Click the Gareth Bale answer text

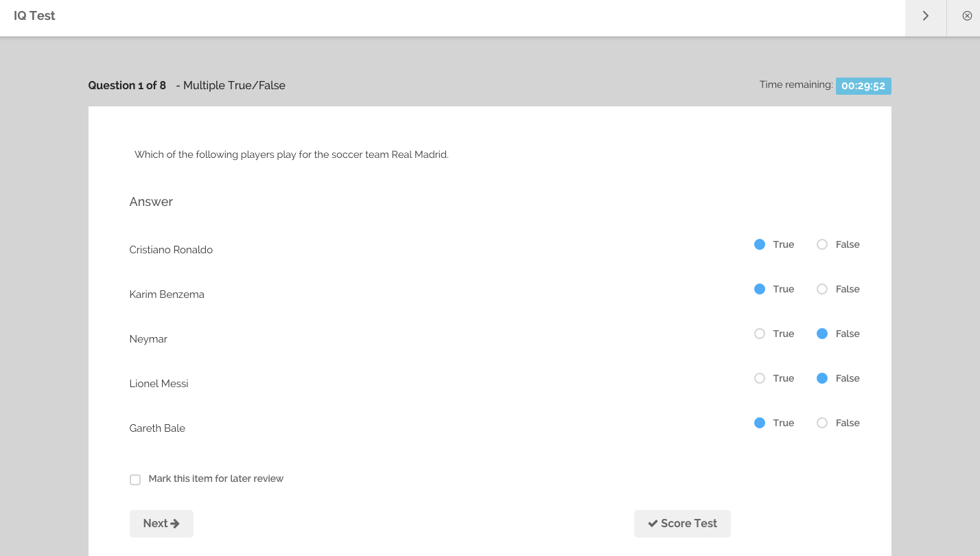tap(157, 428)
